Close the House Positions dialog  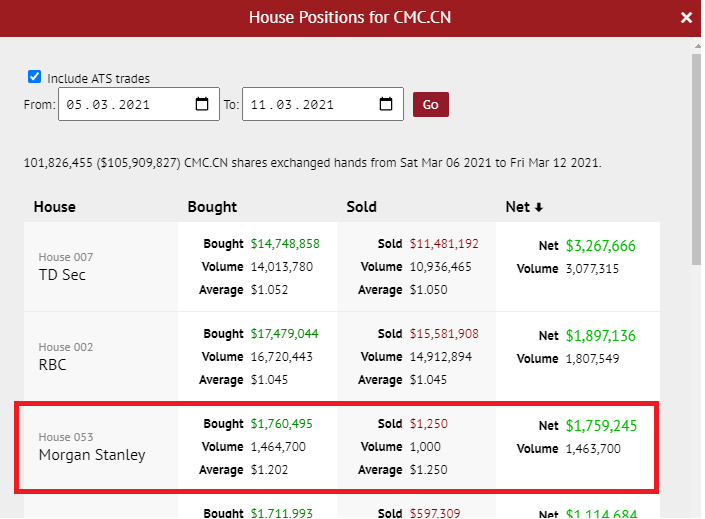click(686, 18)
